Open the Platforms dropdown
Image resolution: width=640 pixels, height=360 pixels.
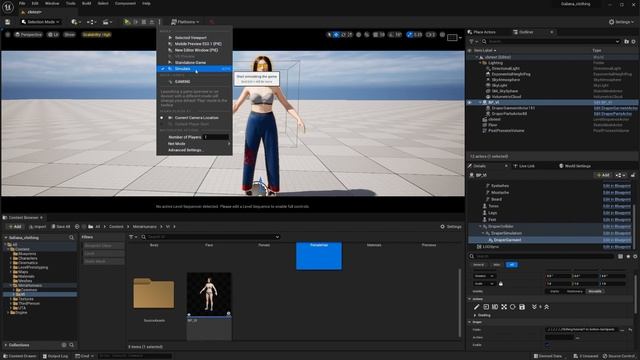coord(185,22)
